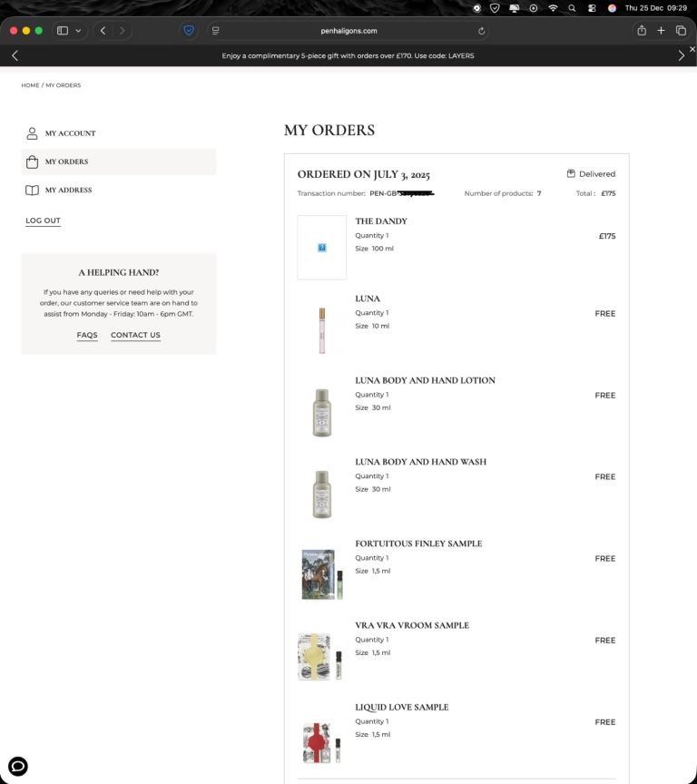
Task: Go back using browser back arrow
Action: click(103, 30)
